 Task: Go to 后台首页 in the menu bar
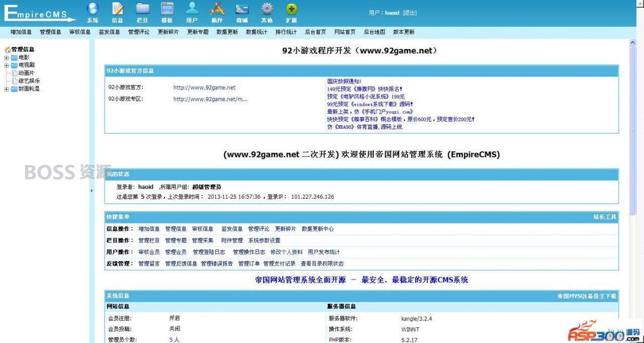pos(315,32)
